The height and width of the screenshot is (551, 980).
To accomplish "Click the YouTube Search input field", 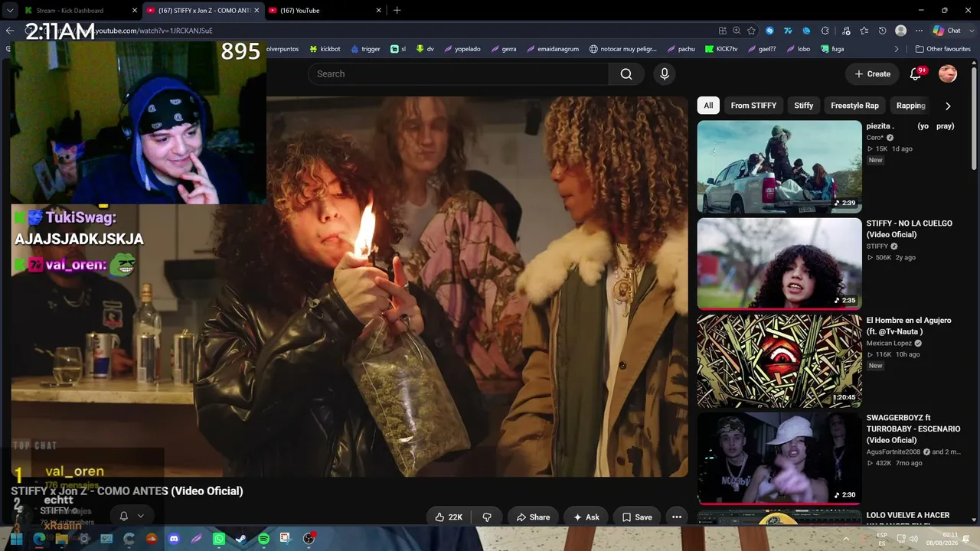I will [459, 74].
